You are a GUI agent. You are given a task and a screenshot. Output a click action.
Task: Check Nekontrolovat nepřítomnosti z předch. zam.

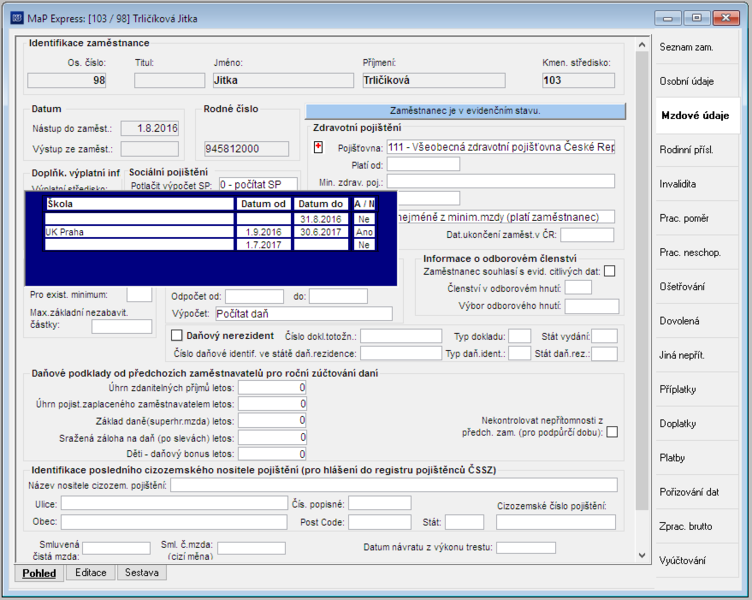coord(612,432)
